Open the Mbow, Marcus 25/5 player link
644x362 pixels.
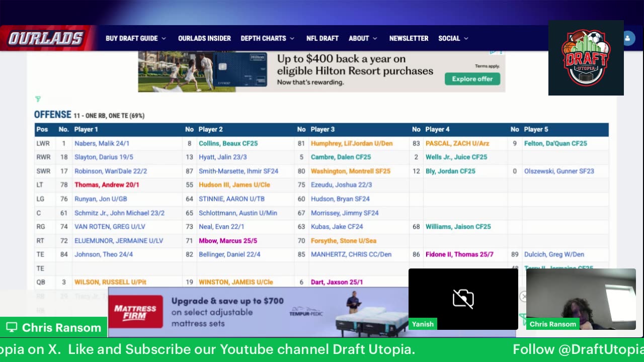point(228,240)
